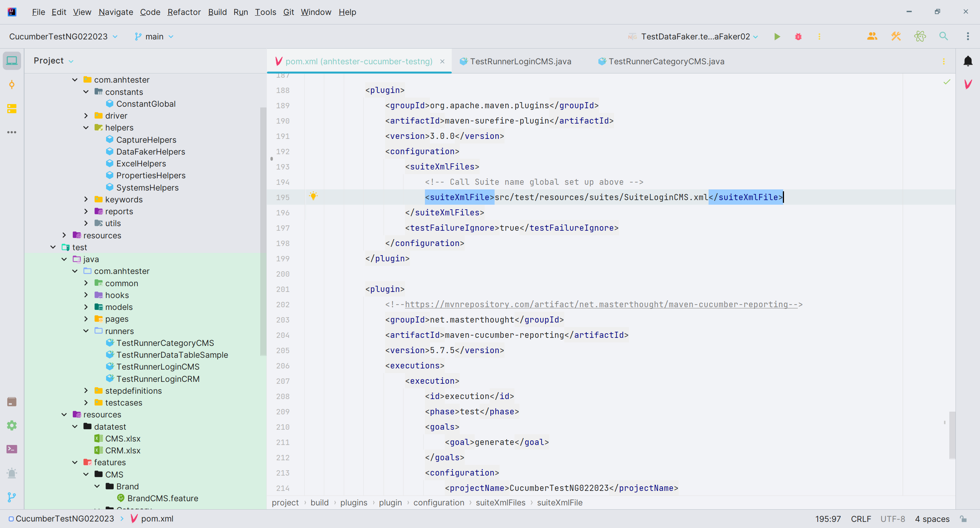Click the green inspection checkmark

pyautogui.click(x=947, y=81)
